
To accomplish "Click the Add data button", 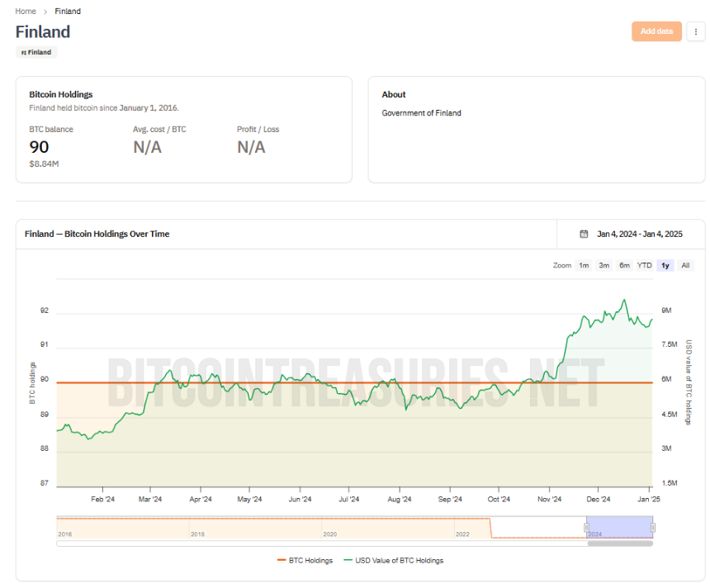I will pyautogui.click(x=656, y=31).
